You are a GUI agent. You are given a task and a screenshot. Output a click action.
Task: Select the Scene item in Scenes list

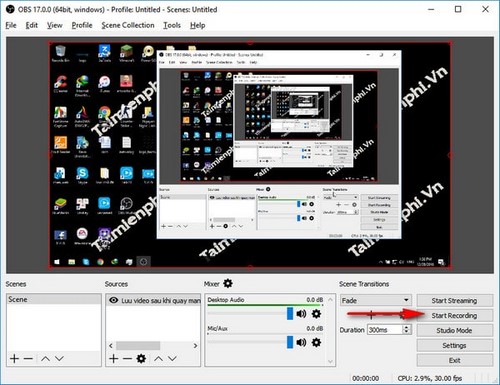[x=54, y=299]
